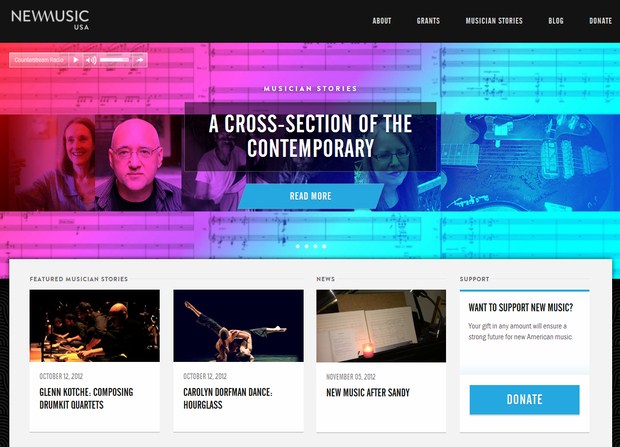
Task: Click the Counterstream Radio label
Action: [x=39, y=60]
